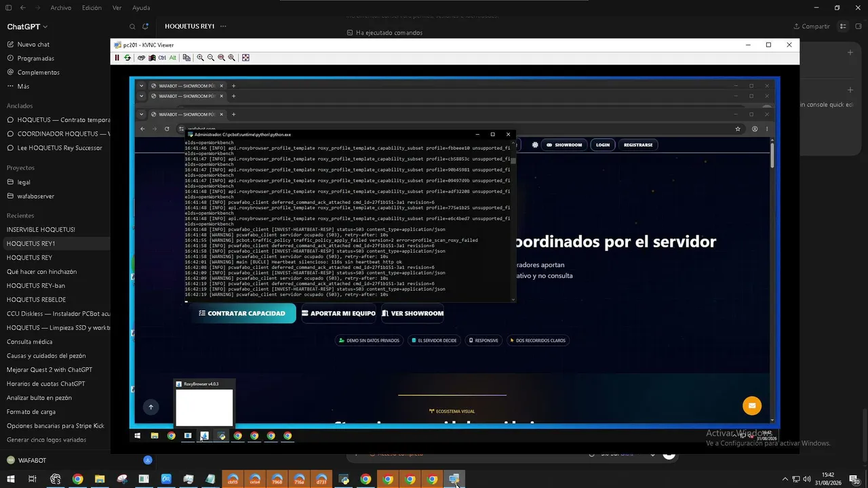Open a new tab in front remote Chrome window
868x488 pixels.
point(233,115)
